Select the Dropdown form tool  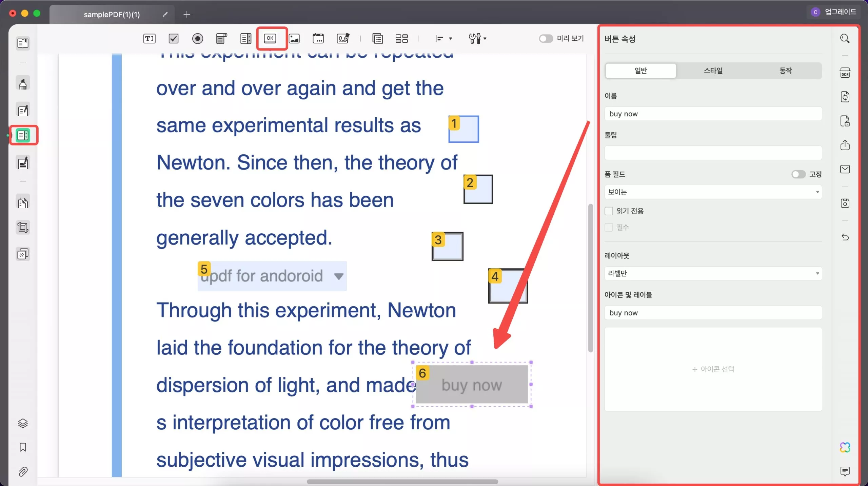click(x=221, y=38)
